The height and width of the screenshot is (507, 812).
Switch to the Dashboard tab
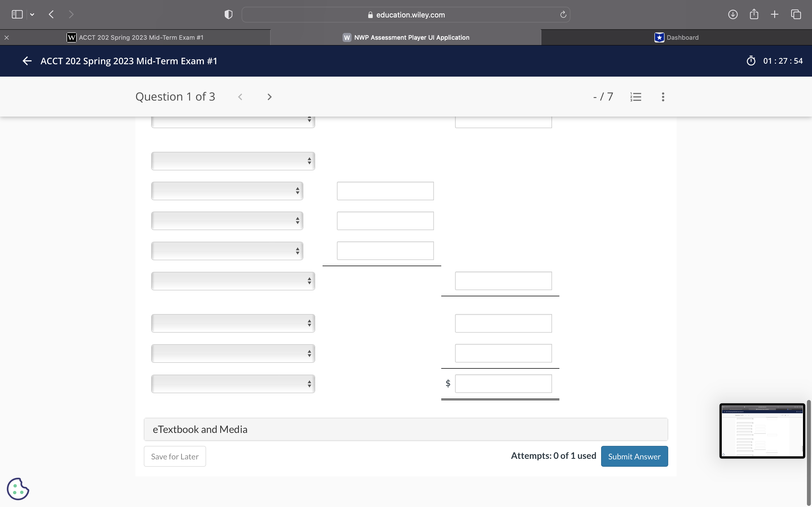click(x=676, y=37)
